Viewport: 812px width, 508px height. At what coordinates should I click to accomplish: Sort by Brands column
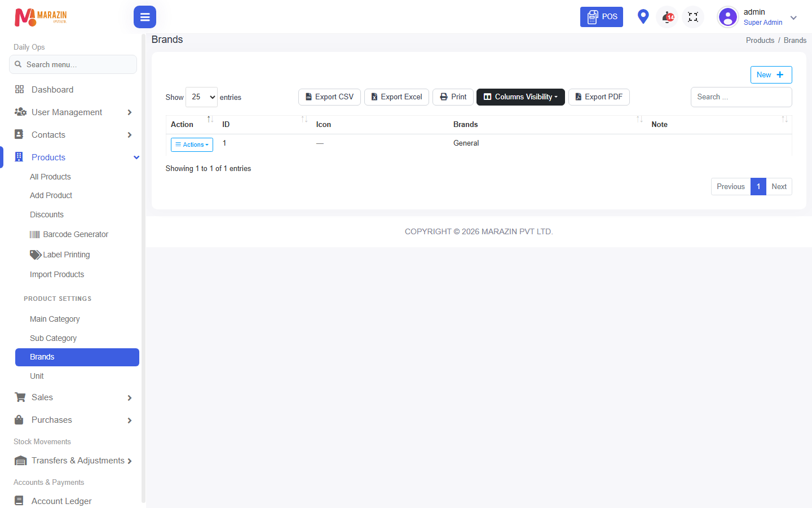pos(547,124)
